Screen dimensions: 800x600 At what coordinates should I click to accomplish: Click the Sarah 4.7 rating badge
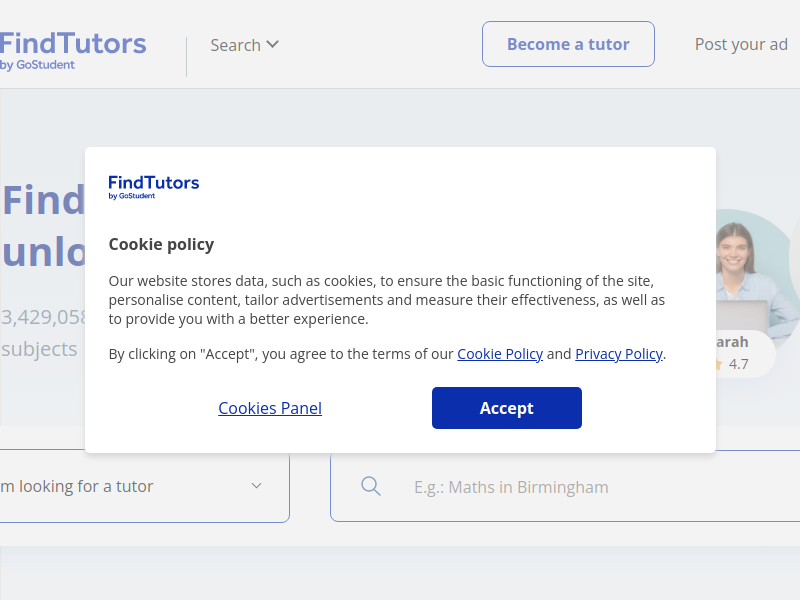tap(745, 354)
